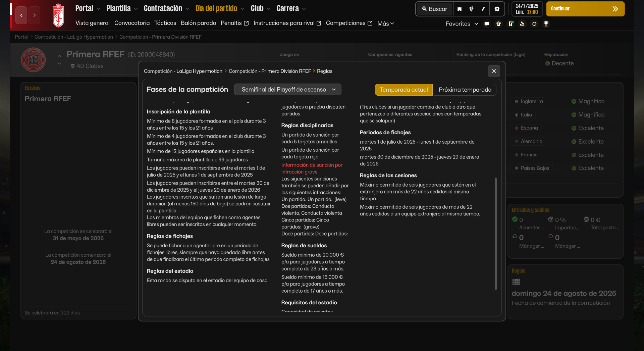Click the player search scouting icon
Screen dimensions: 644x351
point(522,24)
